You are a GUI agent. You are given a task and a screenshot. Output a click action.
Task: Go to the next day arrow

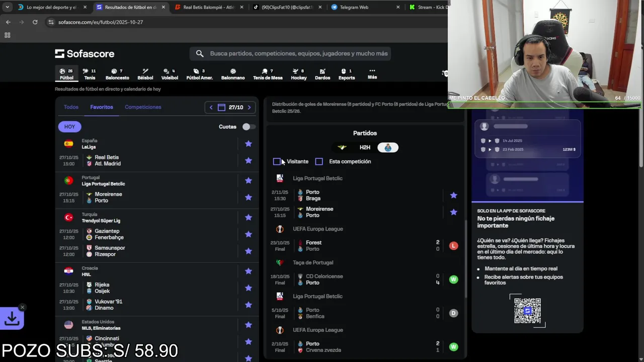click(249, 107)
